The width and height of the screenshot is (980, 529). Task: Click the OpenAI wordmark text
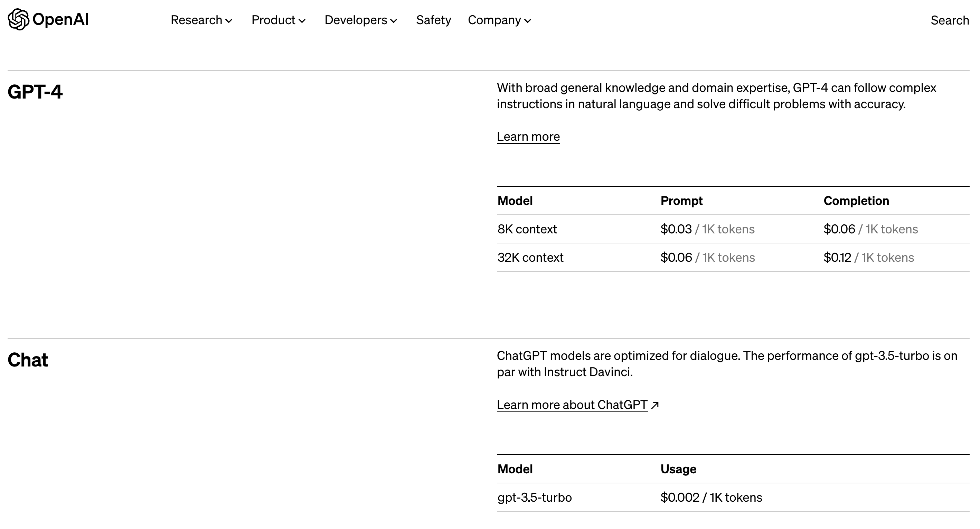point(60,19)
